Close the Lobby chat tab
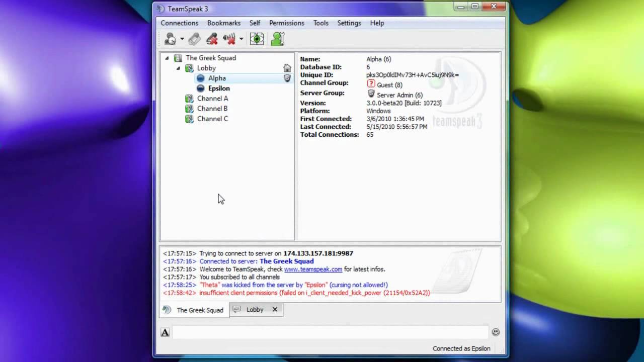 click(x=275, y=310)
